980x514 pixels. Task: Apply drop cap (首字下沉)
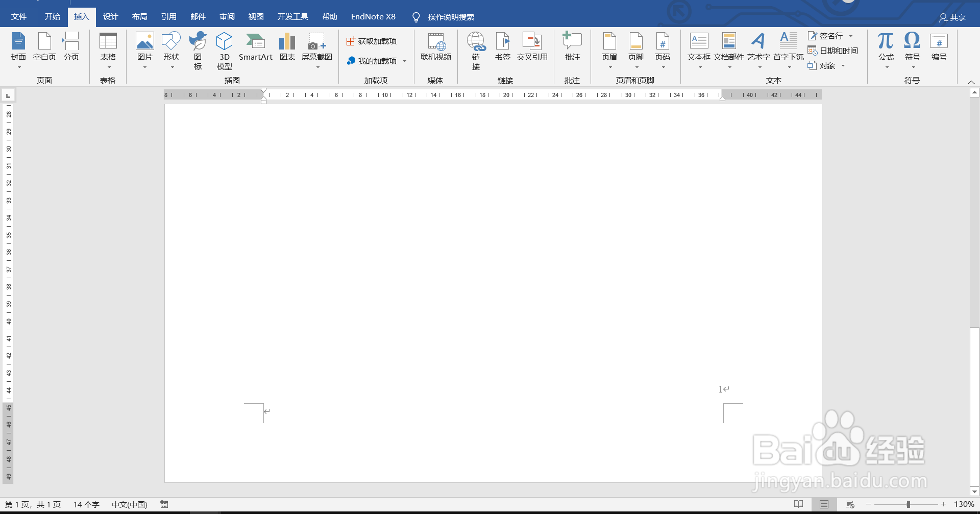(789, 50)
